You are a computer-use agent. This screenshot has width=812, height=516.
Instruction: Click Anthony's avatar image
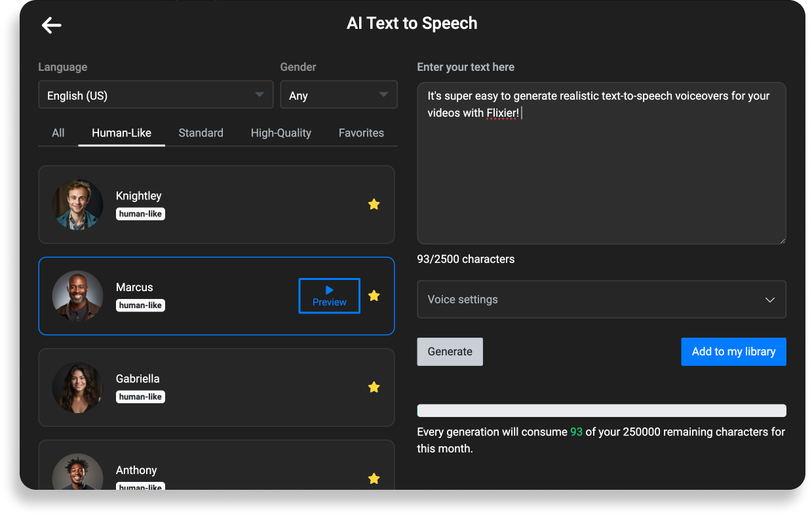point(77,473)
